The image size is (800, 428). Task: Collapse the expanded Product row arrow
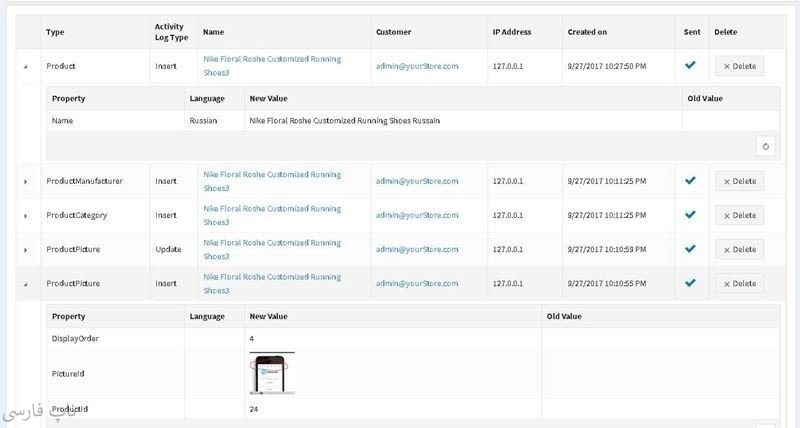(26, 67)
